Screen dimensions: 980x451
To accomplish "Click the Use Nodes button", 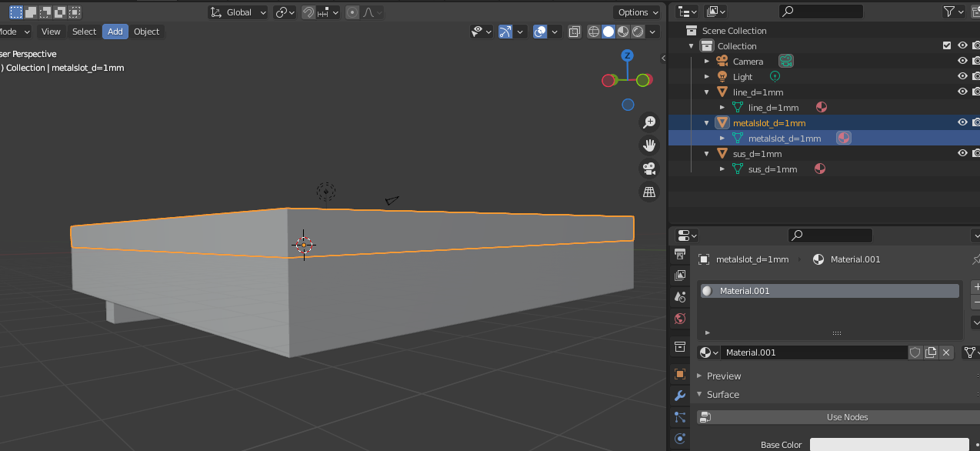I will point(837,417).
